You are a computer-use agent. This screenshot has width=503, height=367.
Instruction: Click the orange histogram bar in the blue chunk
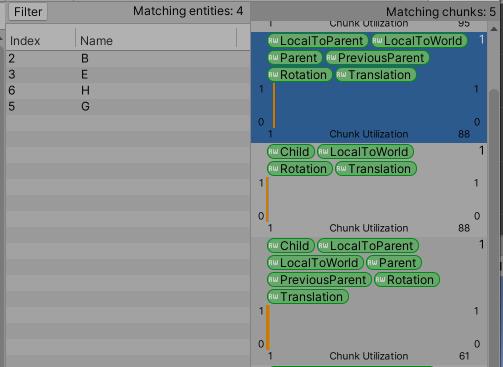coord(274,105)
